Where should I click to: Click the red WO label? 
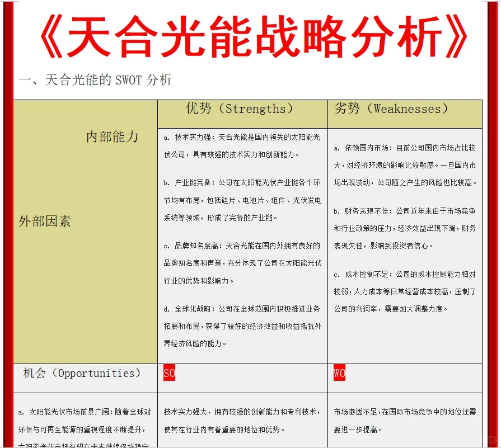(x=339, y=372)
